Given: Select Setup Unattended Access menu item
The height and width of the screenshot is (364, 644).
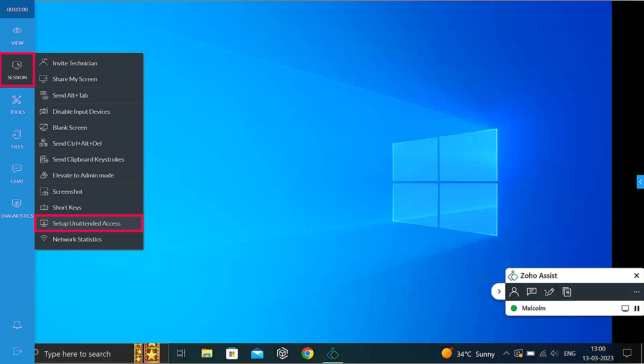Looking at the screenshot, I should click(x=86, y=224).
